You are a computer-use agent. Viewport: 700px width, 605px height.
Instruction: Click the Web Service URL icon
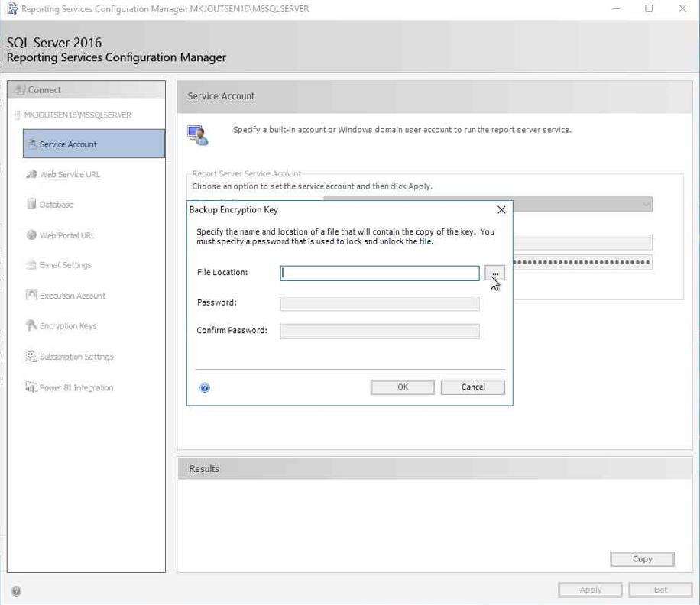pyautogui.click(x=31, y=174)
